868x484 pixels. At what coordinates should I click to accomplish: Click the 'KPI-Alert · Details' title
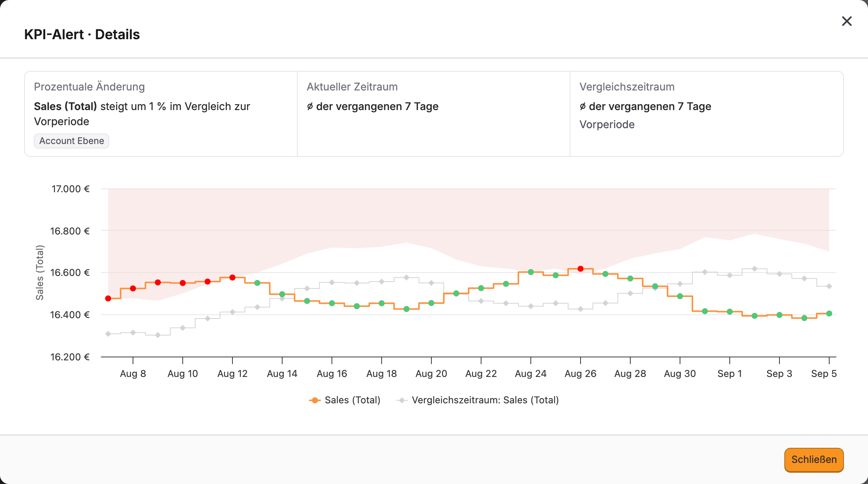point(82,34)
